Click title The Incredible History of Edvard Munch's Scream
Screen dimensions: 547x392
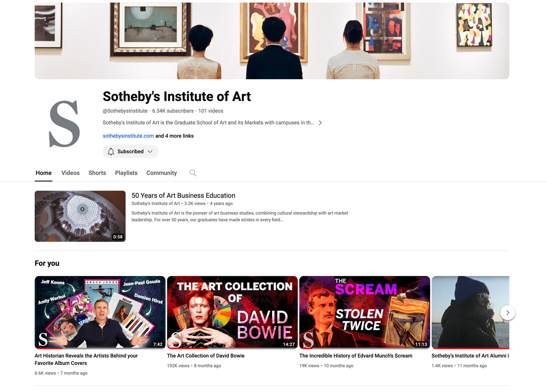click(356, 356)
